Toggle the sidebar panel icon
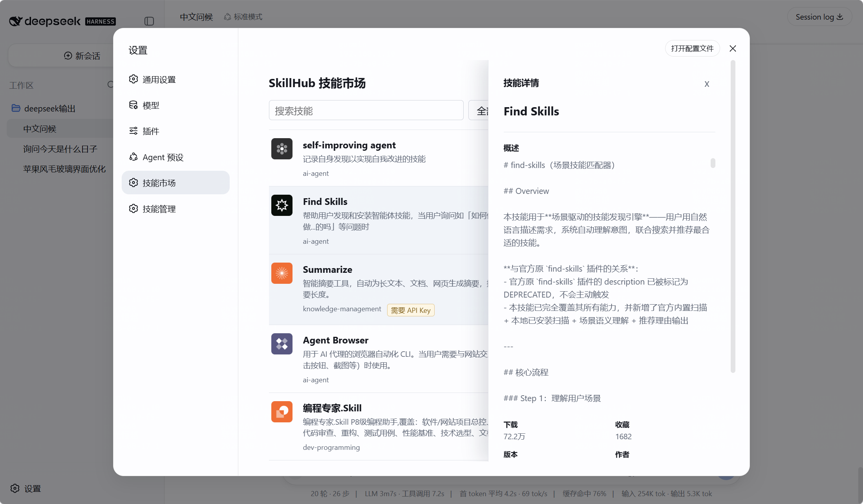 (x=149, y=21)
